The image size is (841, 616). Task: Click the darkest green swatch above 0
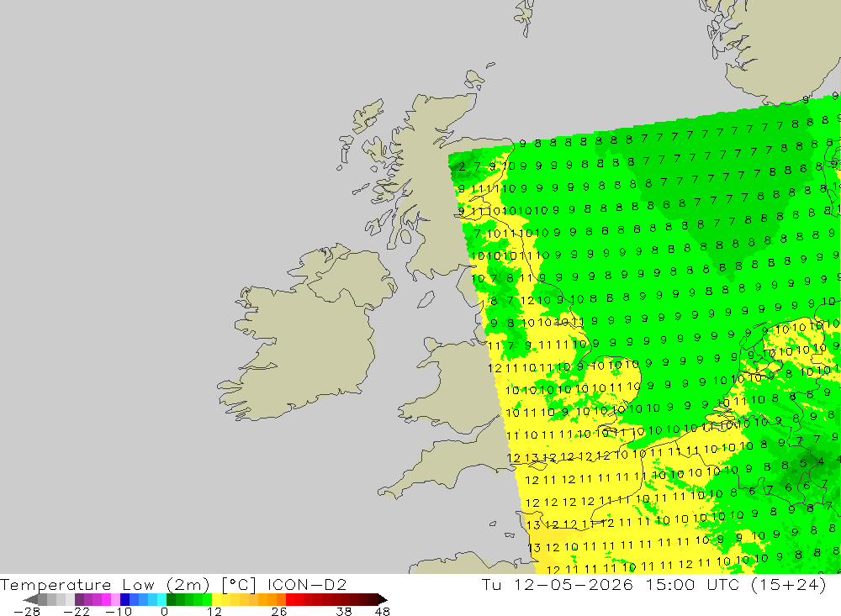[171, 600]
